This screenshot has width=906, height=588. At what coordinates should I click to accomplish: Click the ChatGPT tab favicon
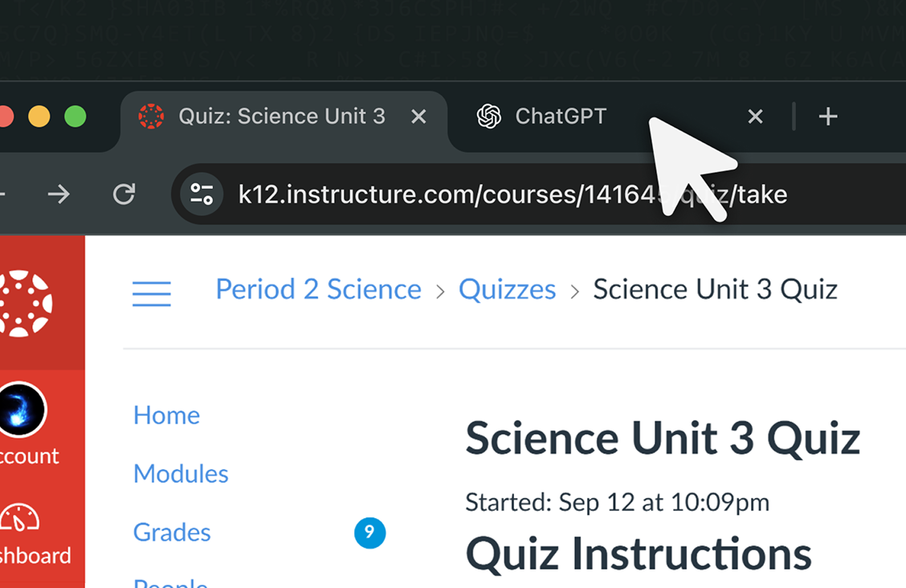[x=488, y=116]
